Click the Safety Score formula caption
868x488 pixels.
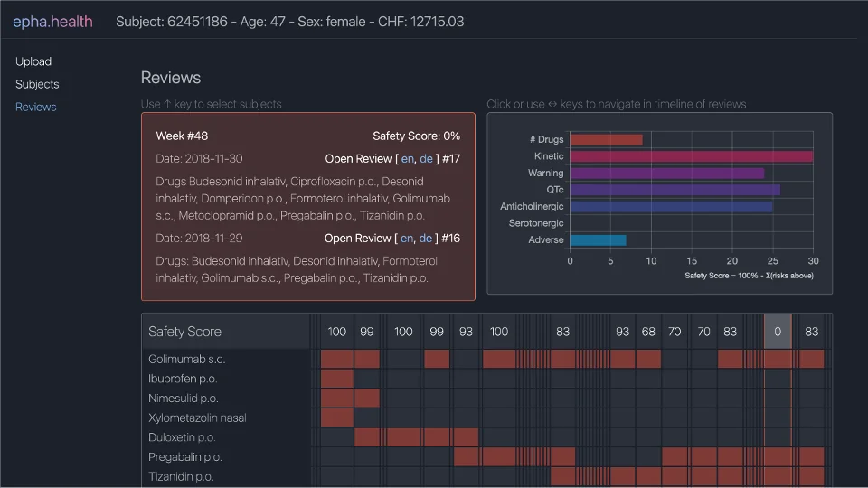pyautogui.click(x=749, y=276)
